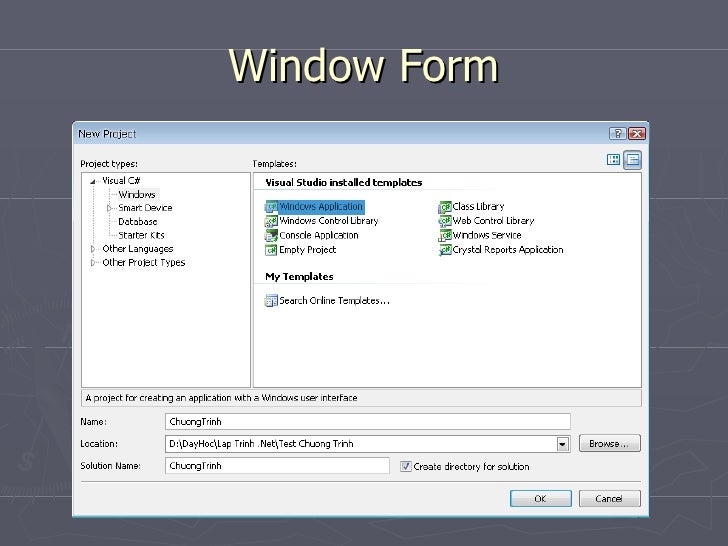Click Search Online Templates... text
The width and height of the screenshot is (728, 546).
[334, 301]
